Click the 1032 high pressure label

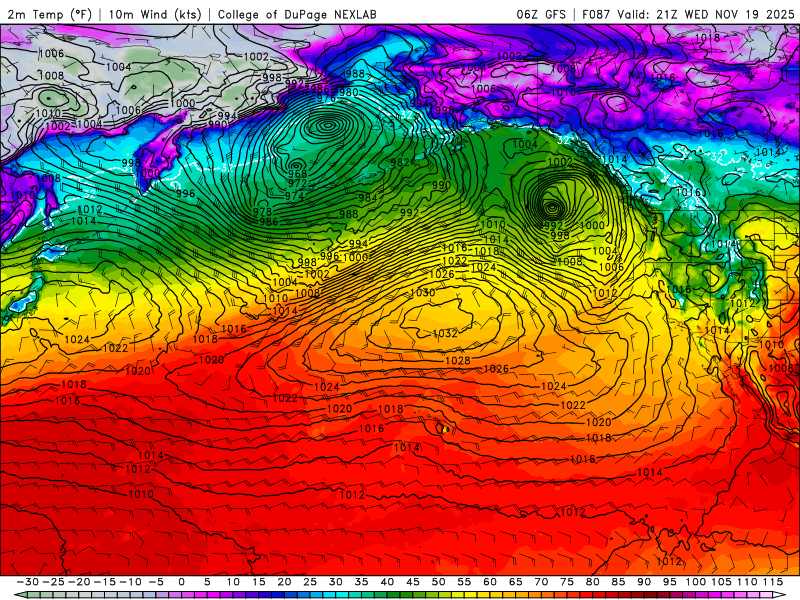pos(445,333)
